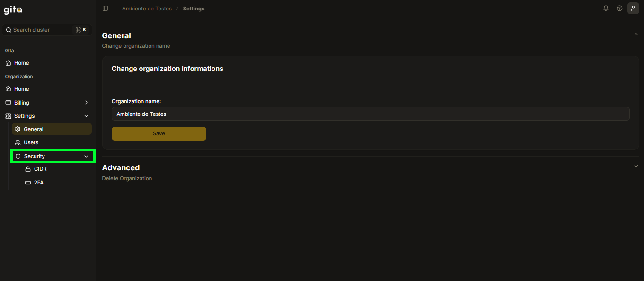The image size is (644, 281).
Task: Click the 2FA icon in sidebar
Action: click(27, 183)
